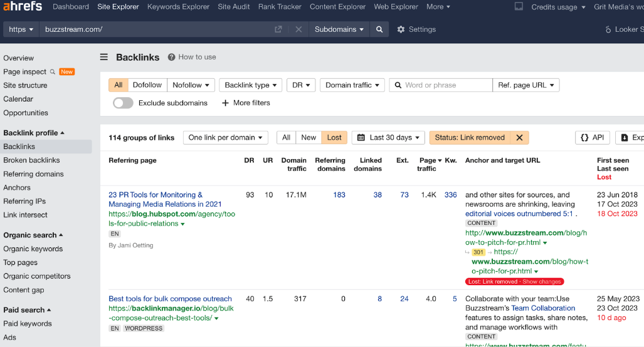The width and height of the screenshot is (644, 347).
Task: Select the Dofollow filter
Action: 147,85
